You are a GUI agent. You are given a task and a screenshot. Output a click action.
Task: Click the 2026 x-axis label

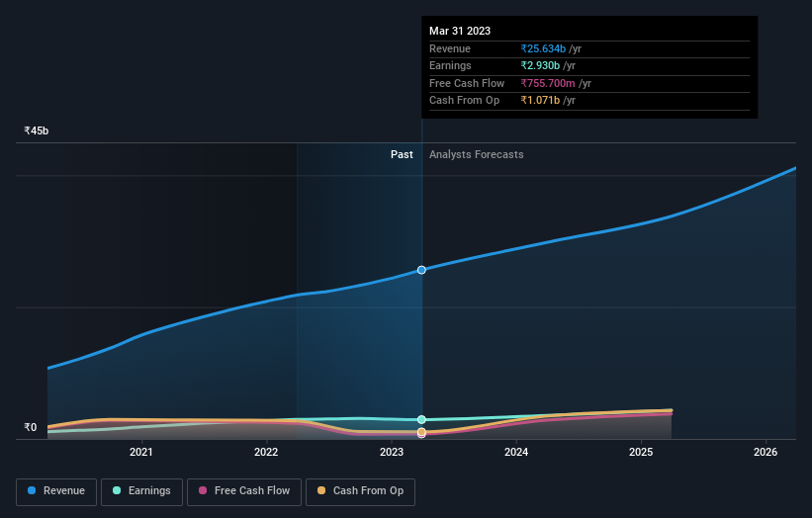(x=766, y=453)
